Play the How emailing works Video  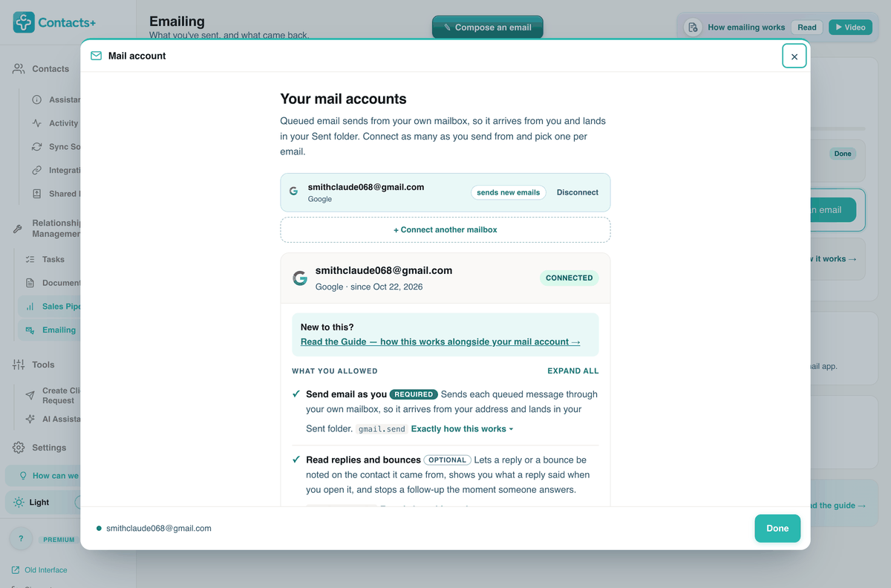[850, 27]
